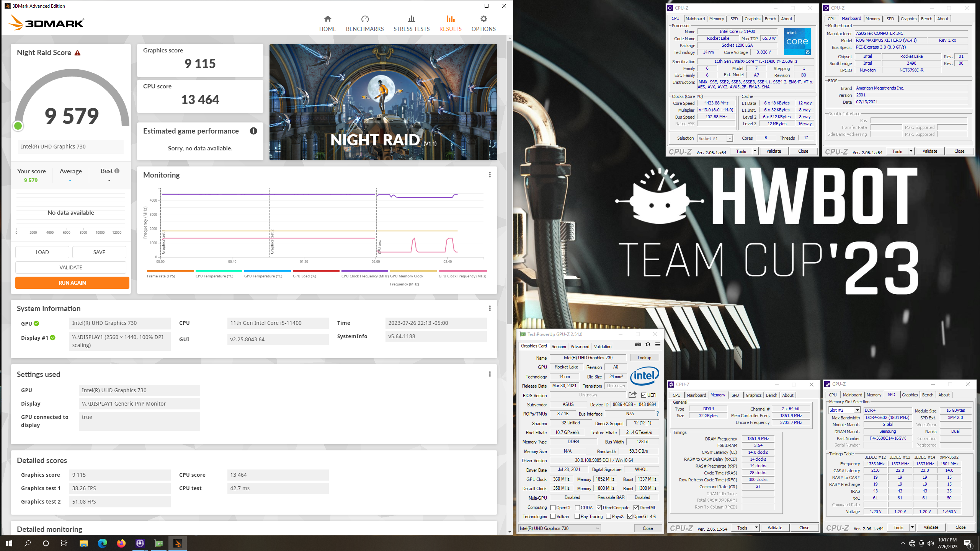Open Tools arrow in CPU-Z SPD window
Viewport: 980px width, 551px height.
[912, 527]
